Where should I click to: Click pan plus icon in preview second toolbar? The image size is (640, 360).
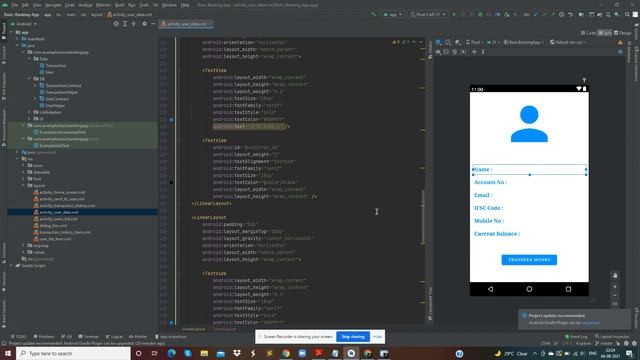(474, 52)
